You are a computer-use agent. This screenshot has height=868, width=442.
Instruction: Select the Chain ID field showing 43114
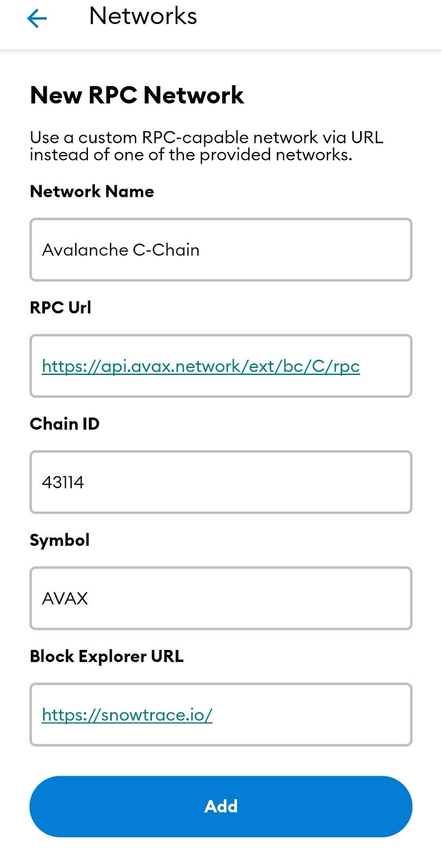pos(221,482)
